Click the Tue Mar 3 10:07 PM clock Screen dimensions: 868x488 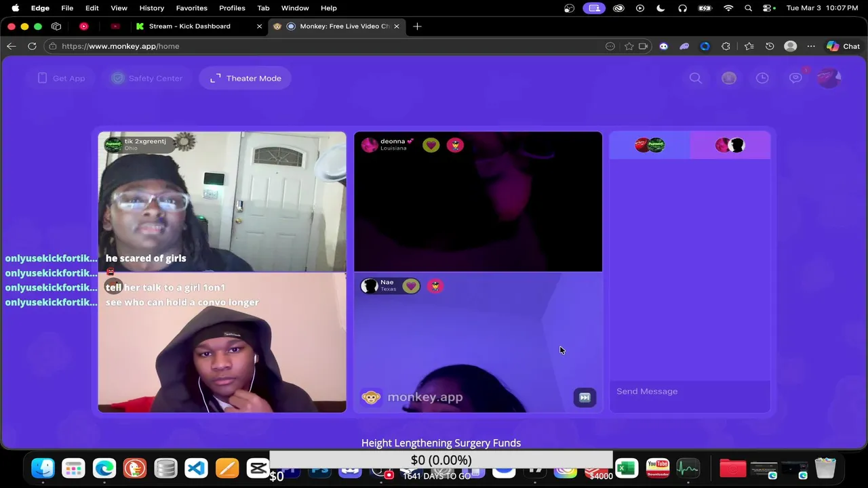click(822, 8)
